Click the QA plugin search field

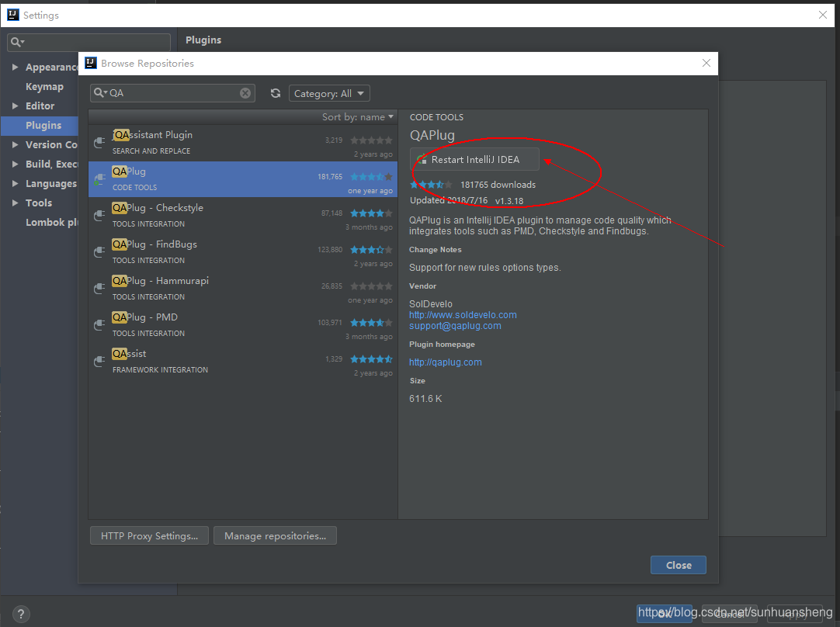point(172,93)
